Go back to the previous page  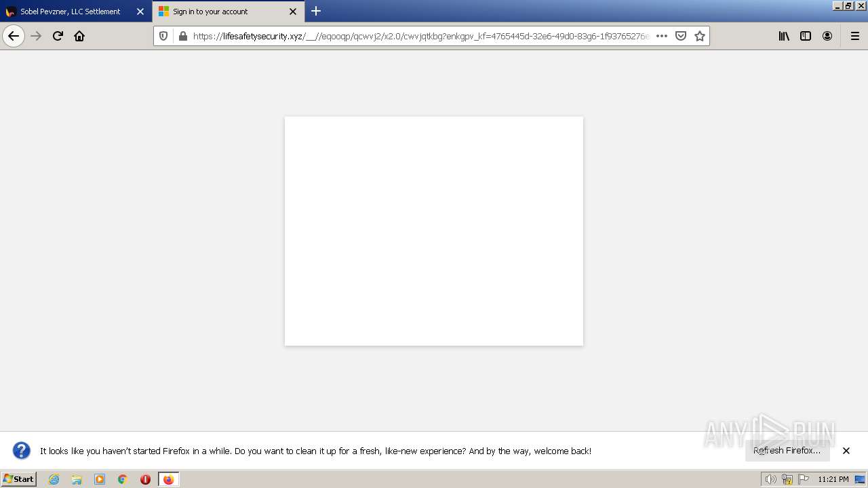[x=14, y=36]
